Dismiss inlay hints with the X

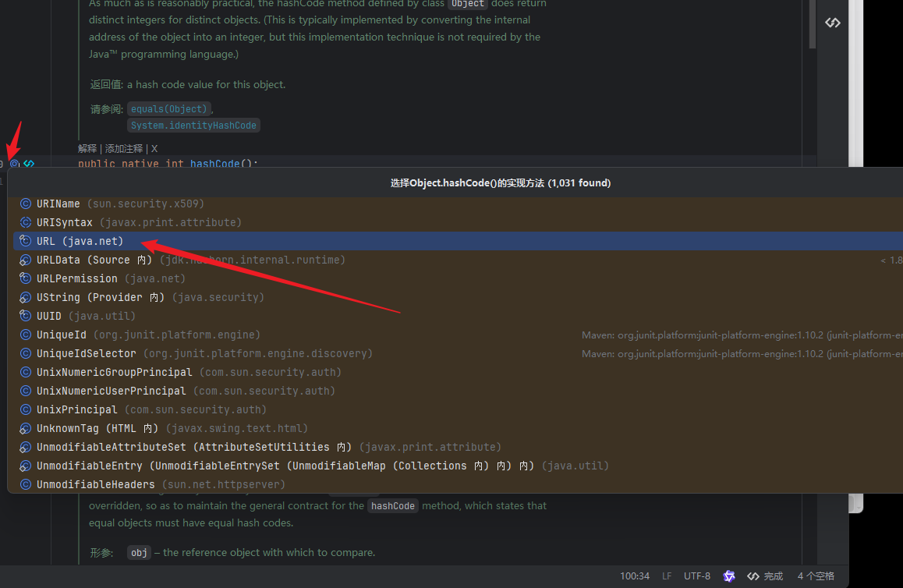click(154, 149)
